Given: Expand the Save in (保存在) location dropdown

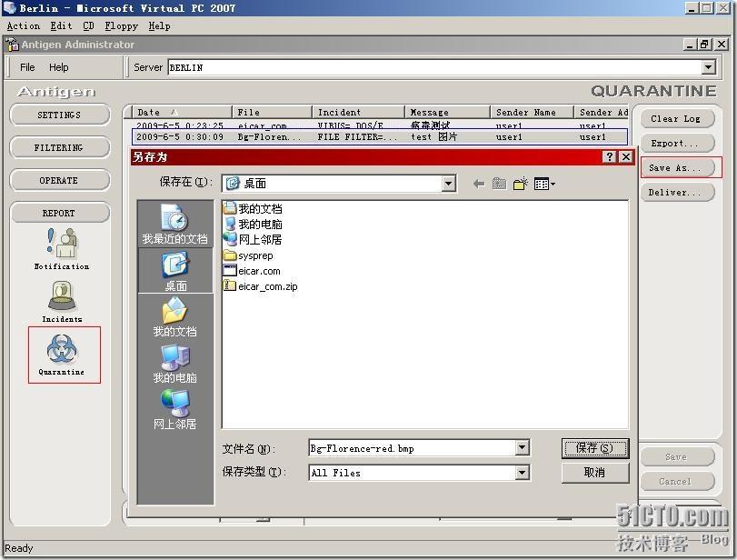Looking at the screenshot, I should click(448, 184).
